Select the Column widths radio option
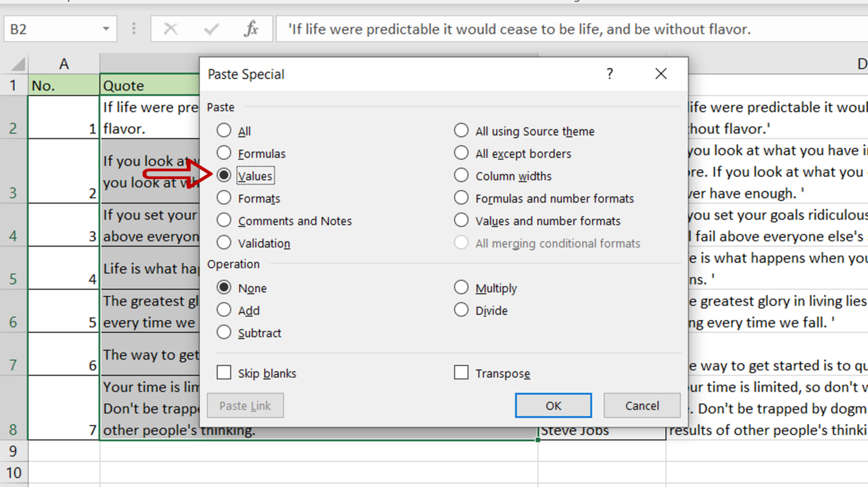Screen dimensions: 868x487 [x=461, y=175]
